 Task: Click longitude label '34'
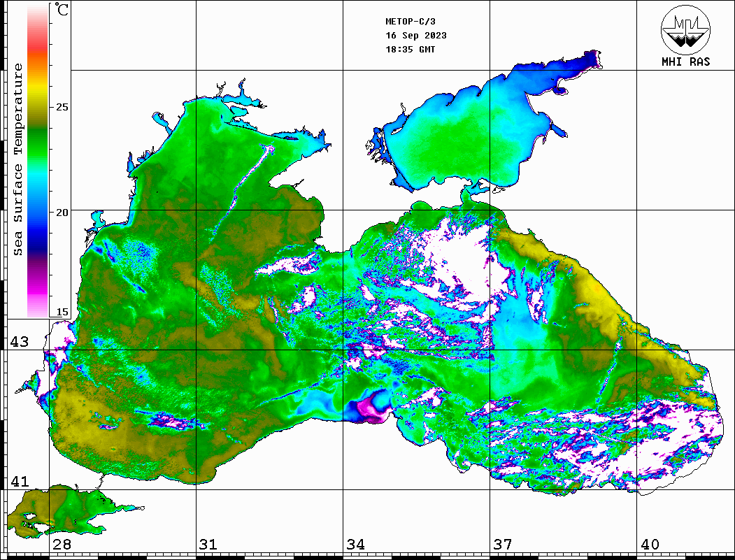[x=355, y=545]
